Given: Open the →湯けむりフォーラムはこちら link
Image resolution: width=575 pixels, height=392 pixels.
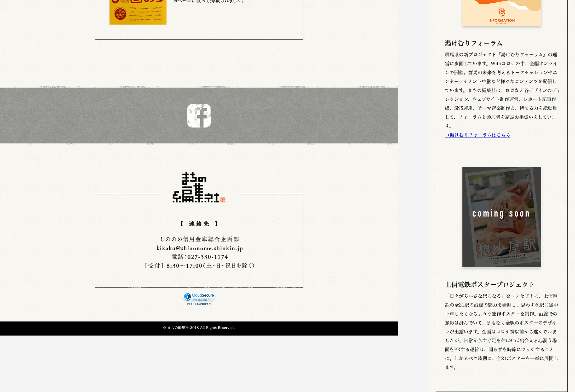Looking at the screenshot, I should pyautogui.click(x=478, y=135).
